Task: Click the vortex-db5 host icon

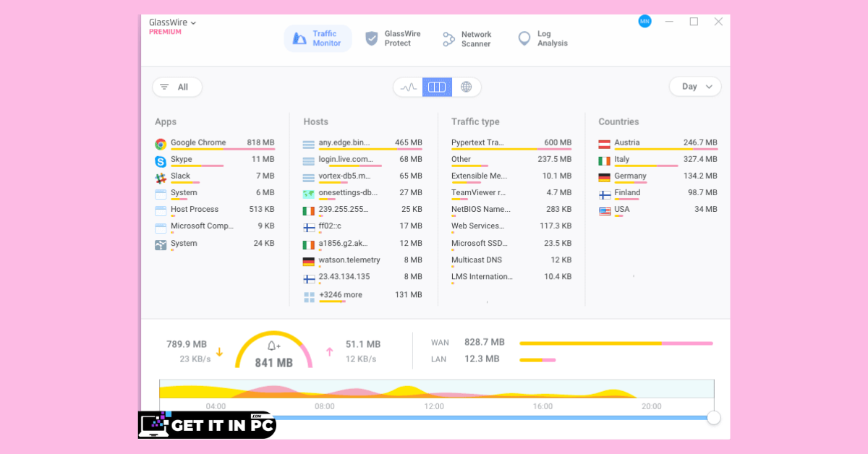Action: [x=309, y=177]
